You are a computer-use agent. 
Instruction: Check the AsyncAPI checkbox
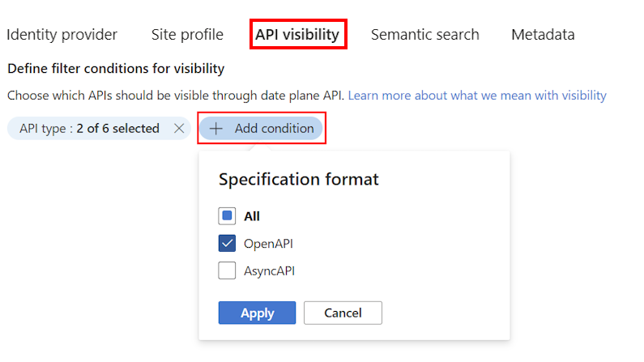[x=227, y=270]
